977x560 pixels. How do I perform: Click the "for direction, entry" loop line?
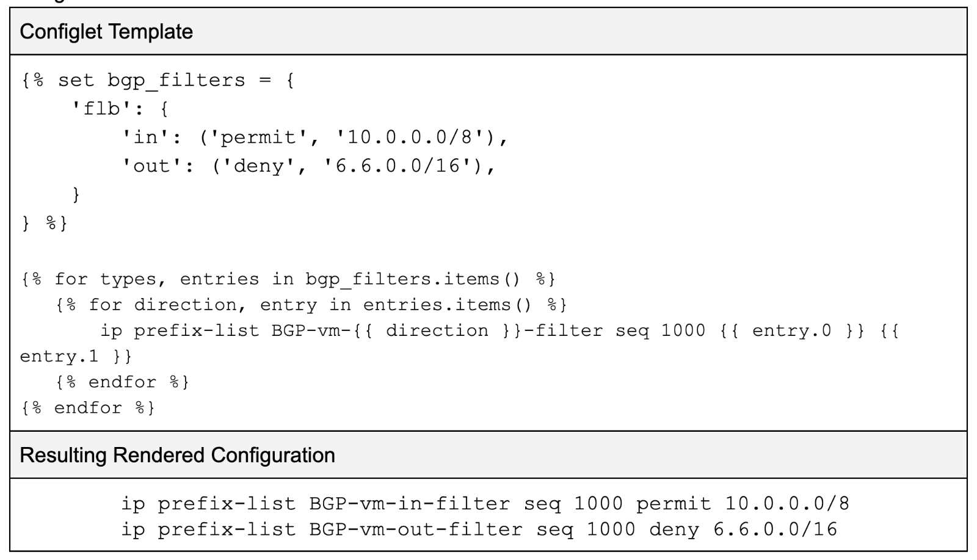[x=311, y=305]
